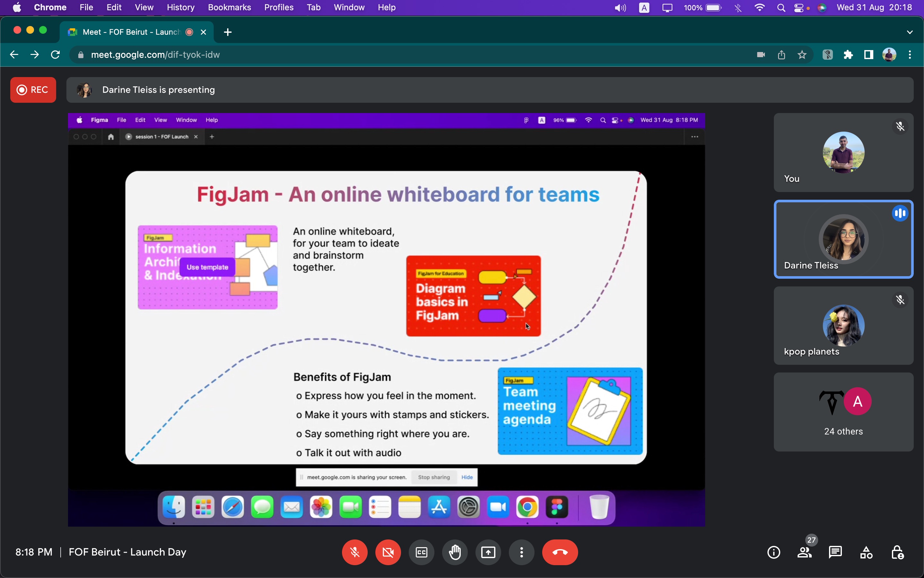
Task: Open the Edit menu in Chrome
Action: point(114,7)
